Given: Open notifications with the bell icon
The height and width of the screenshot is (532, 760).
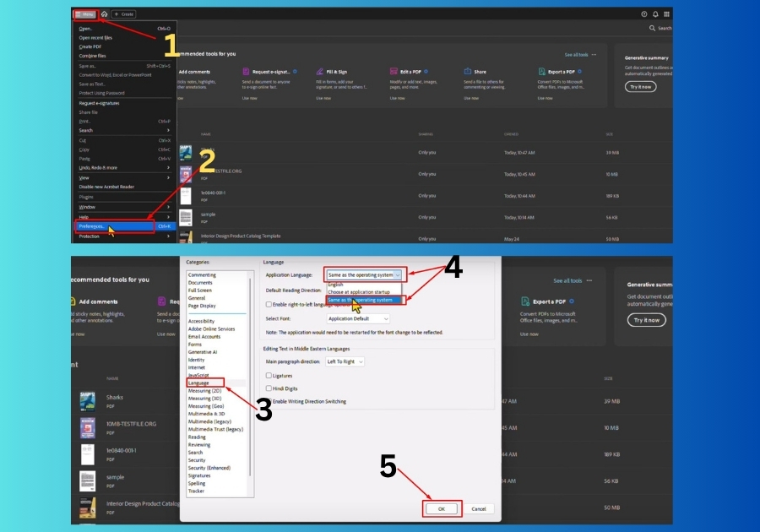Looking at the screenshot, I should pos(655,14).
